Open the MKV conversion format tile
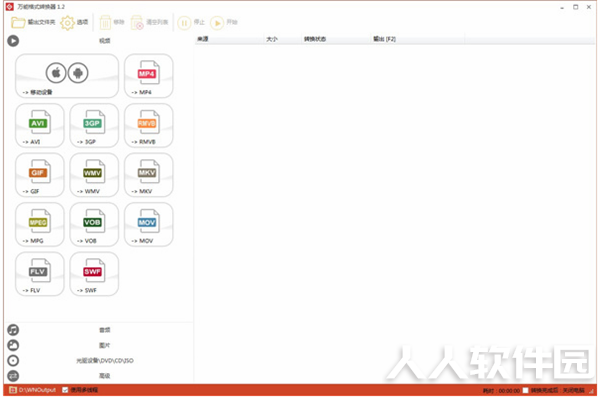 tap(148, 175)
